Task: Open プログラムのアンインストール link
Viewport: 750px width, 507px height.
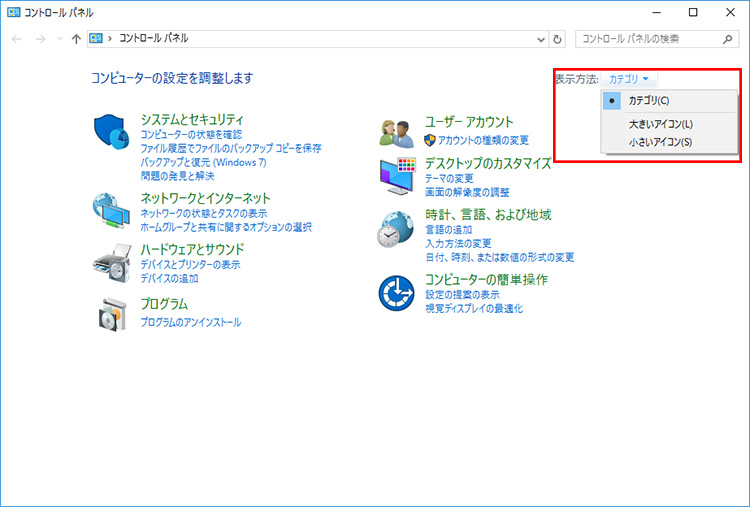Action: (x=190, y=323)
